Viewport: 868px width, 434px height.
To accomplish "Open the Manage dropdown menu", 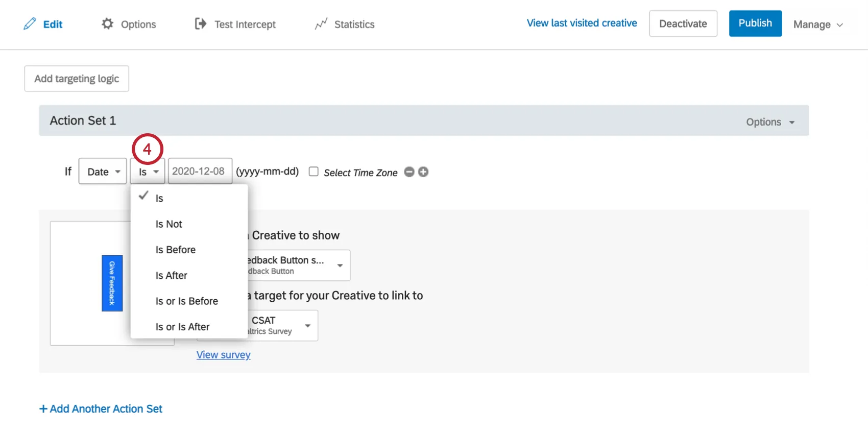I will click(817, 25).
